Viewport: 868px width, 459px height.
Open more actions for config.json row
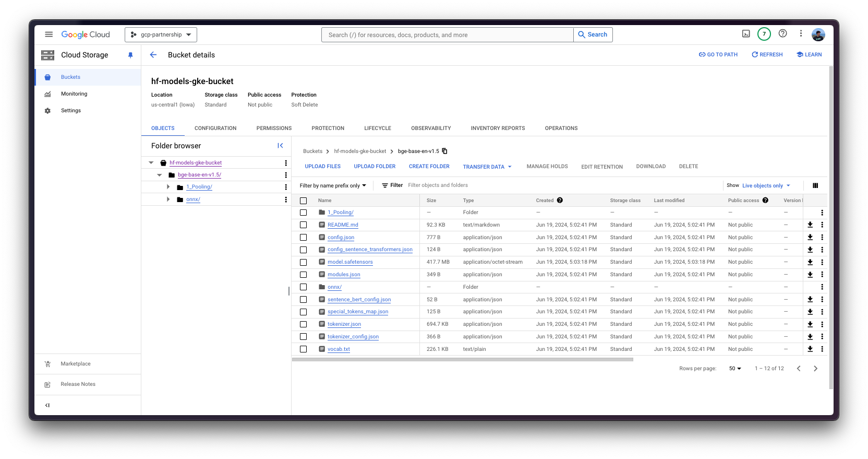pos(822,238)
